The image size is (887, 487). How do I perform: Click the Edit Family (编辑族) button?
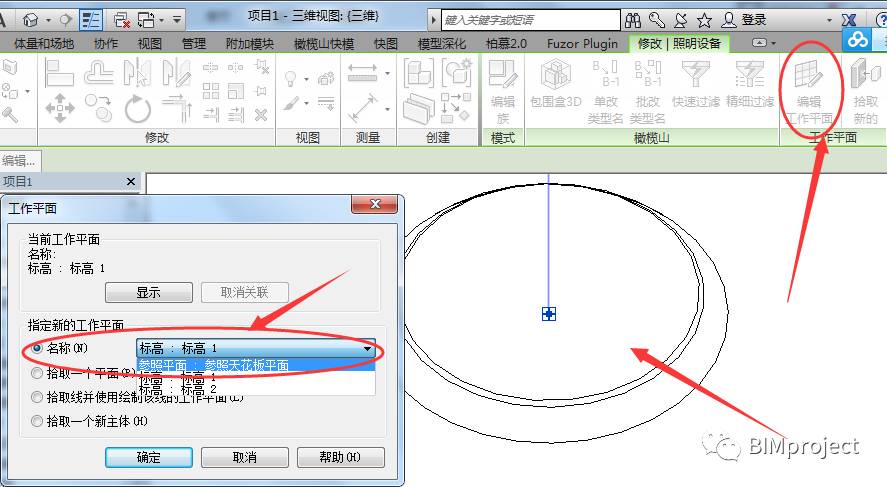point(503,92)
